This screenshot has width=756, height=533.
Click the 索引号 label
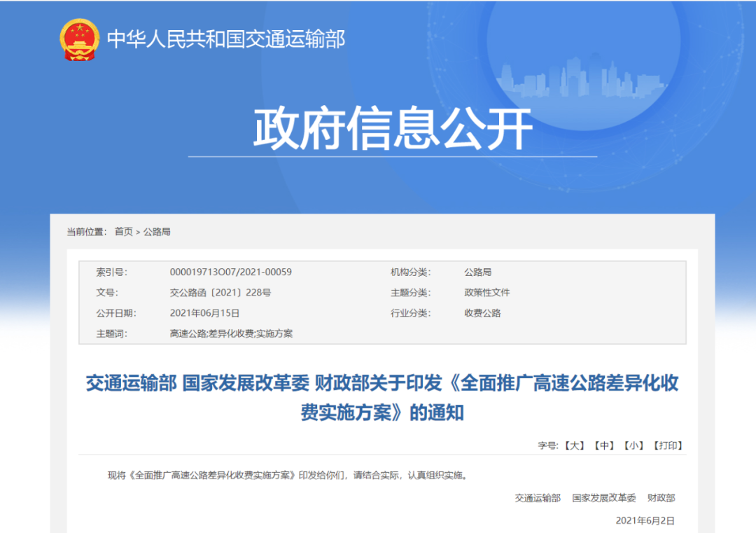111,272
